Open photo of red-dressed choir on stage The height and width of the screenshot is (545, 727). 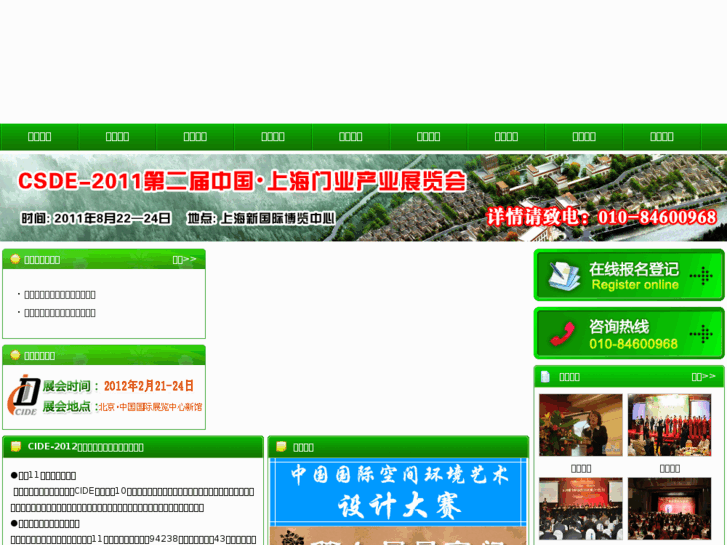point(670,425)
